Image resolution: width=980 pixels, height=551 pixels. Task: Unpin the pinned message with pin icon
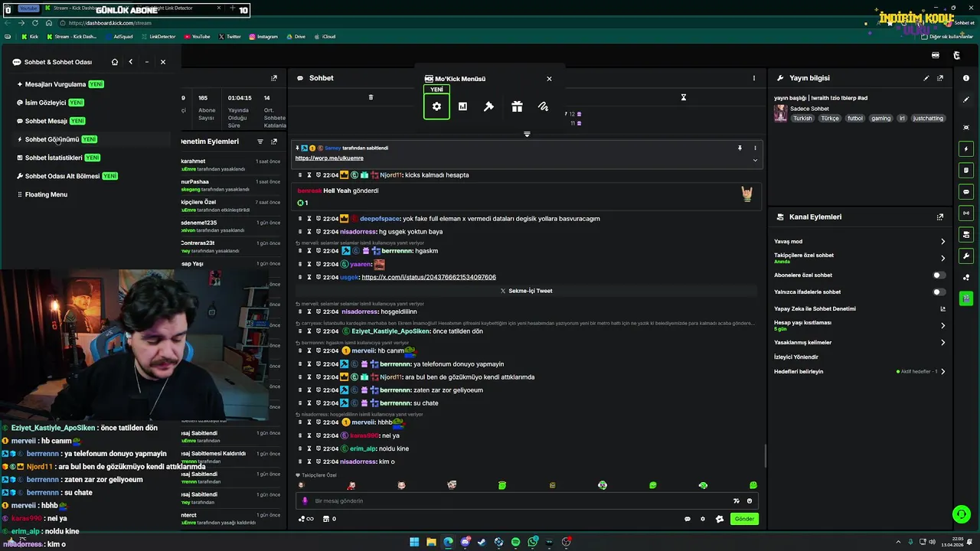tap(740, 148)
